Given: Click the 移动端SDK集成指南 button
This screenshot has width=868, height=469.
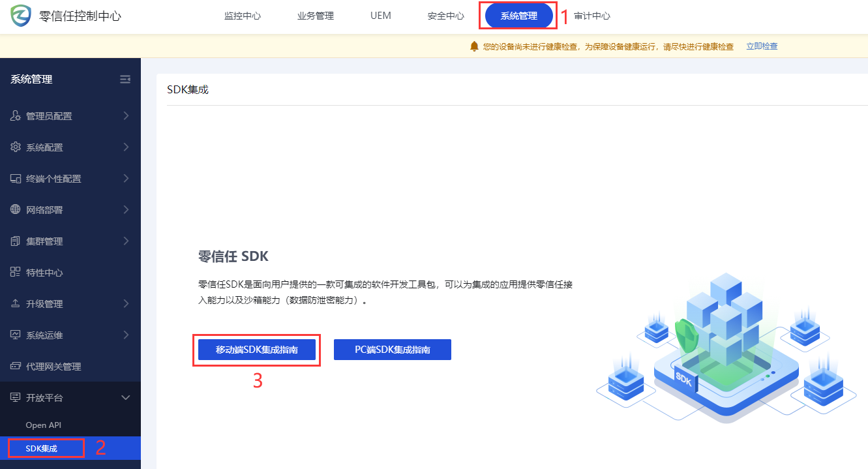Looking at the screenshot, I should 256,349.
